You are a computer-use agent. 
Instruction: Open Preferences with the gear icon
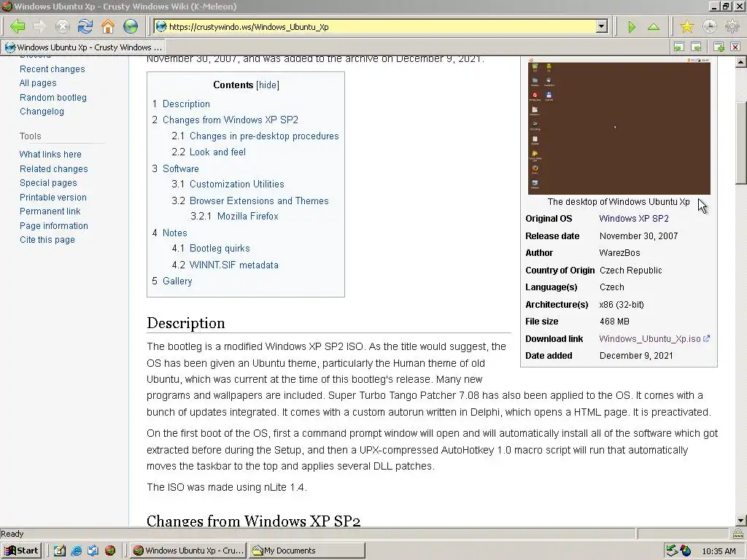pyautogui.click(x=732, y=27)
